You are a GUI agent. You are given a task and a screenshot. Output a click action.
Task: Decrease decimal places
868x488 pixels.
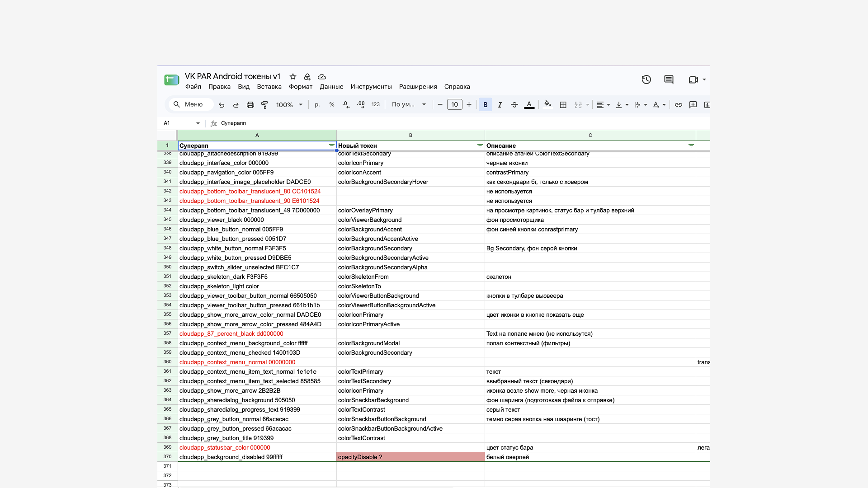pyautogui.click(x=346, y=105)
